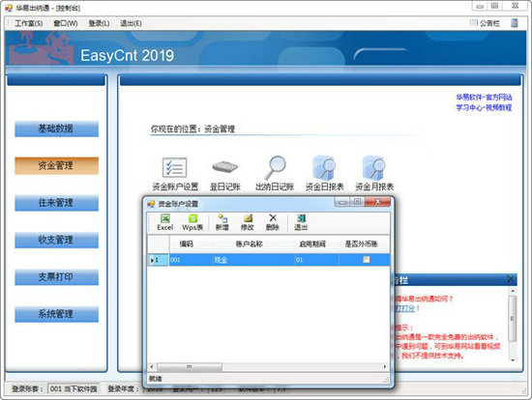532x400 pixels.
Task: Open the 出纳日记账 magnifier icon
Action: pos(275,167)
